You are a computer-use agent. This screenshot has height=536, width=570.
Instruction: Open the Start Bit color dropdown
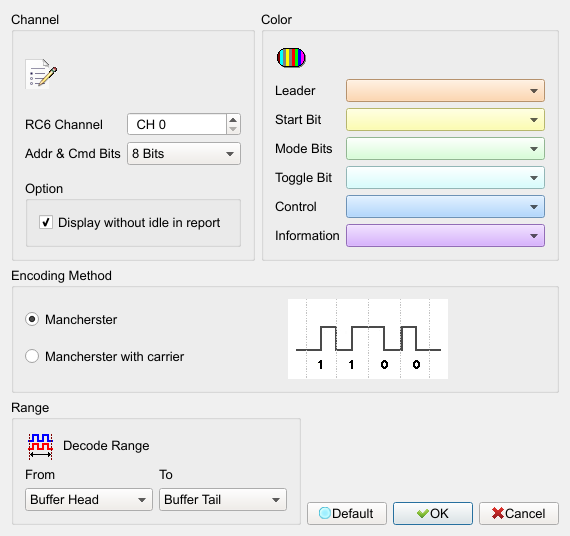pyautogui.click(x=445, y=120)
